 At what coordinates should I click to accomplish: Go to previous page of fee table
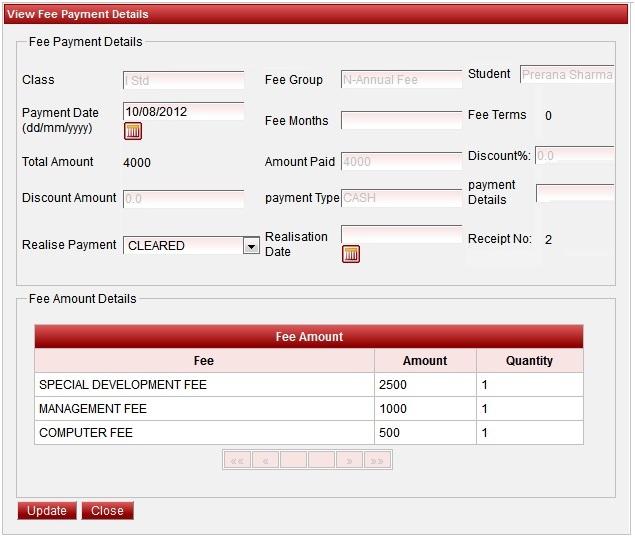265,460
